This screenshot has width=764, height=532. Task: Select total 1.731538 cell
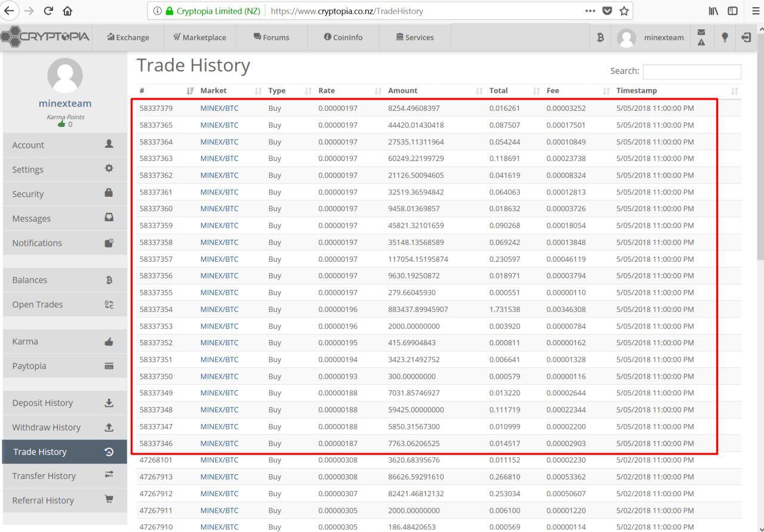click(504, 310)
